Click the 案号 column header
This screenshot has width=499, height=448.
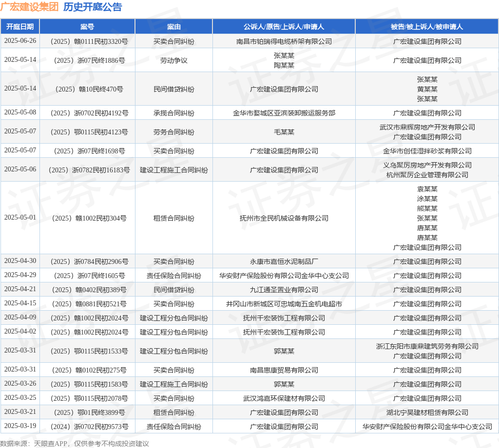tap(87, 27)
